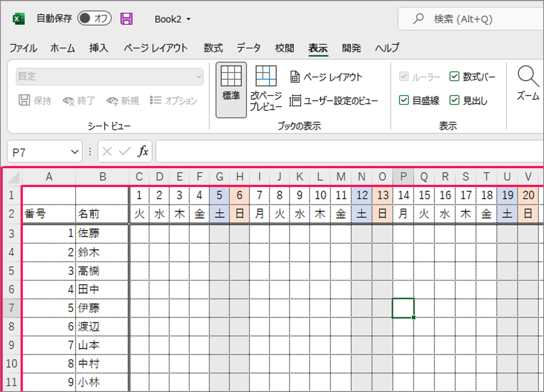
Task: Click the 終了 sheet view button
Action: coord(79,100)
